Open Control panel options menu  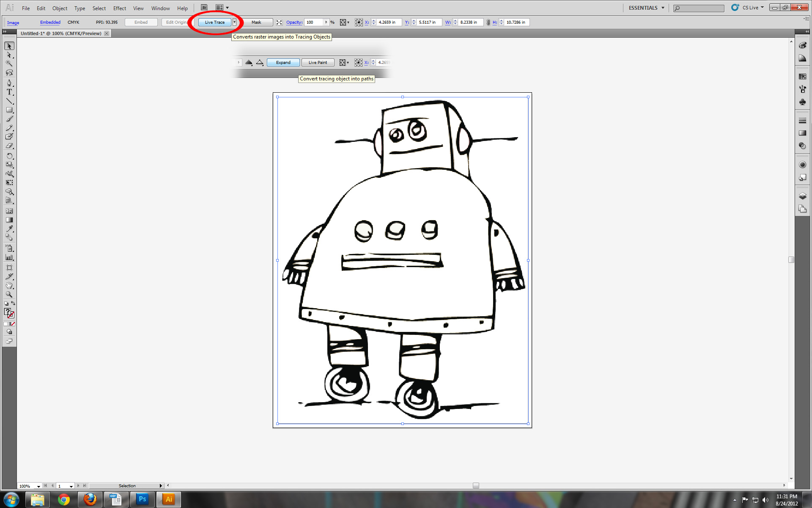coord(807,19)
